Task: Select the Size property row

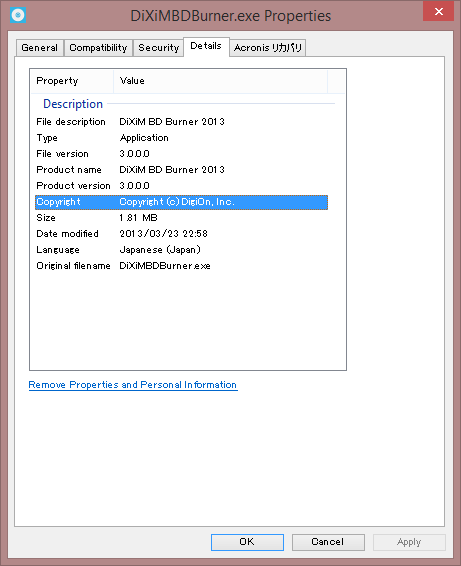Action: click(181, 218)
